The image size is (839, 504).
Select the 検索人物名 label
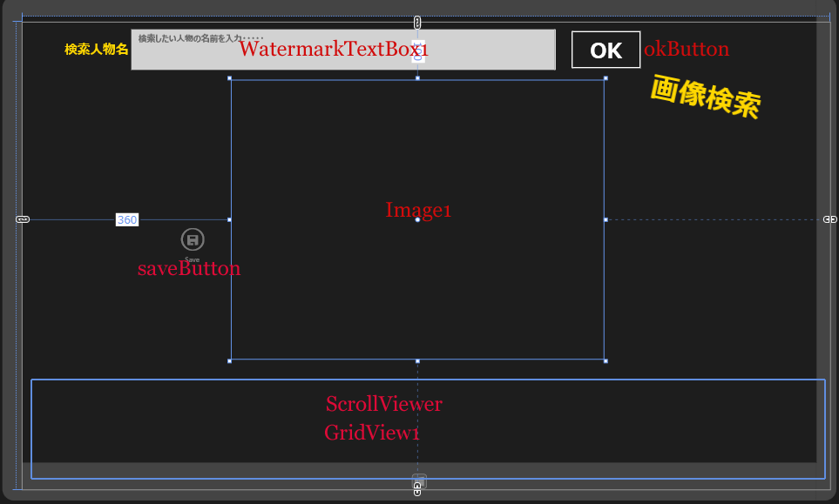click(96, 50)
